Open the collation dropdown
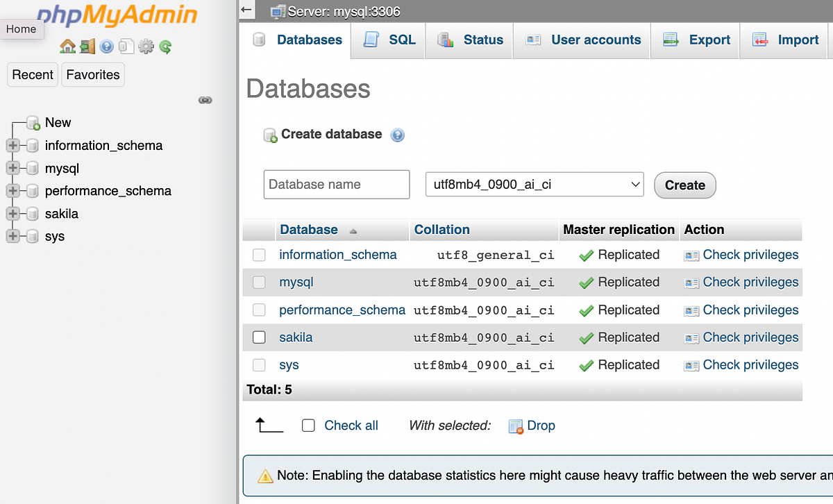The height and width of the screenshot is (504, 833). tap(534, 184)
